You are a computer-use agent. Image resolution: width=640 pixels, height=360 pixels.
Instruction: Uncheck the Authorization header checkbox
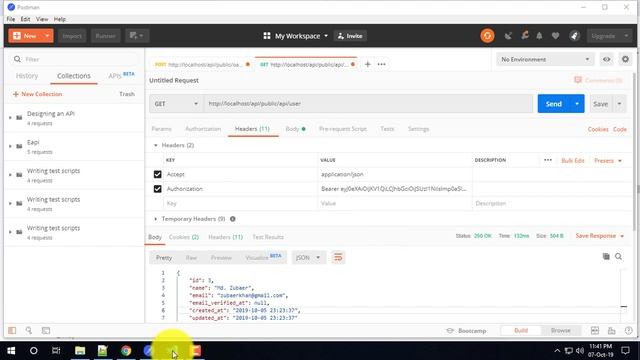pyautogui.click(x=158, y=189)
